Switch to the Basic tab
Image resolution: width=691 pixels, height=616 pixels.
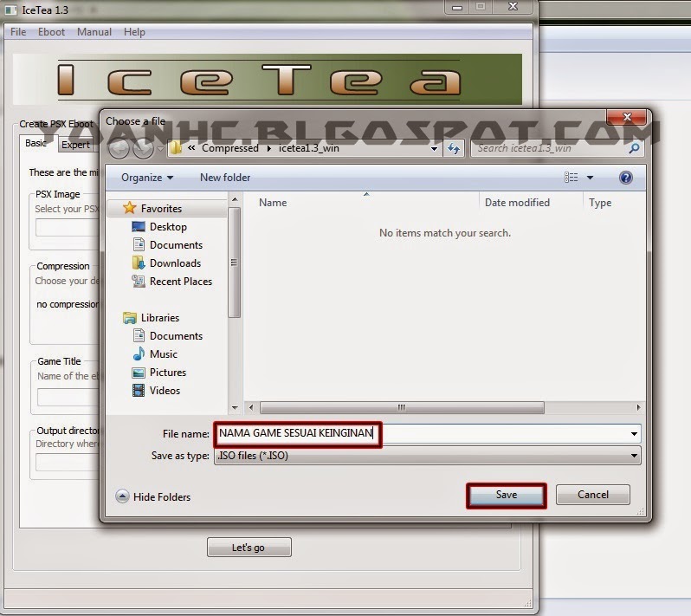36,143
